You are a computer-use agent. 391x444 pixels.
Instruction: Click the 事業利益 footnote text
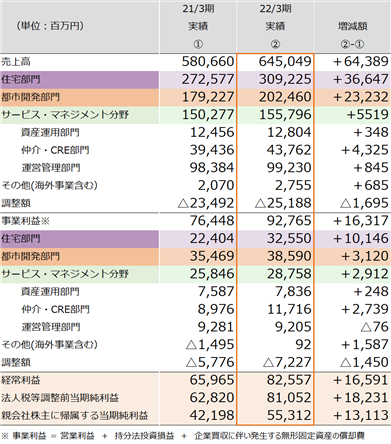pyautogui.click(x=183, y=436)
